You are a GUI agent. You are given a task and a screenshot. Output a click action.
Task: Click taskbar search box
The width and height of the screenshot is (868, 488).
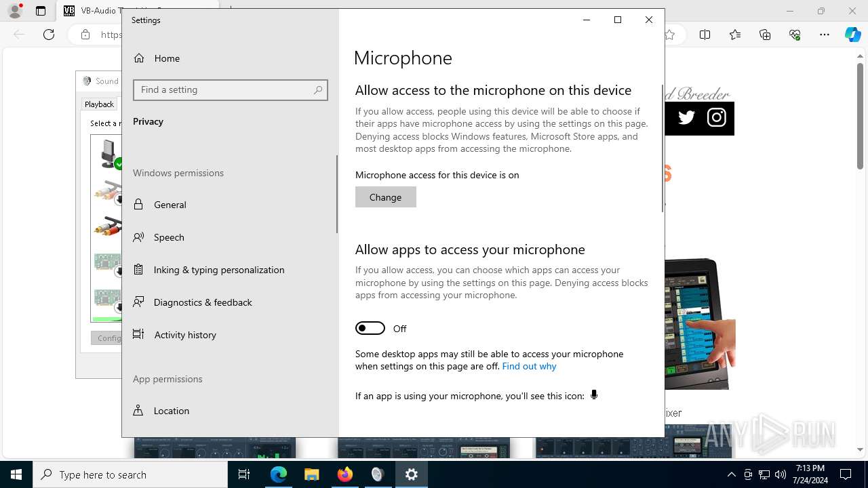pos(130,474)
